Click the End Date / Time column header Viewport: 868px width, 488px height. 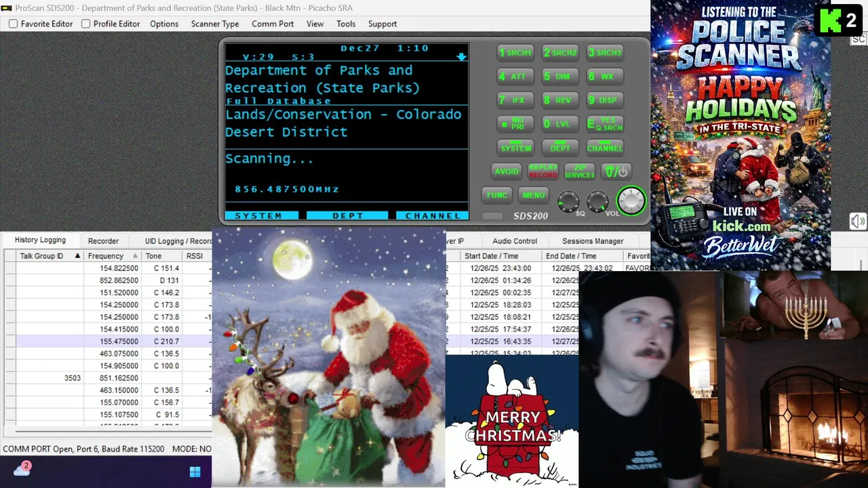coord(583,256)
